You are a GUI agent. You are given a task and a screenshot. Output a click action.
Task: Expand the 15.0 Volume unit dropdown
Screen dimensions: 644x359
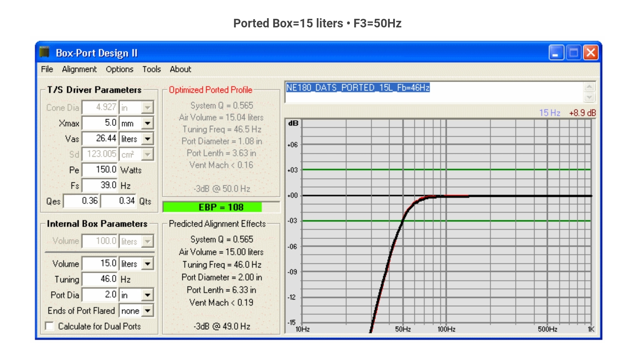(x=147, y=264)
